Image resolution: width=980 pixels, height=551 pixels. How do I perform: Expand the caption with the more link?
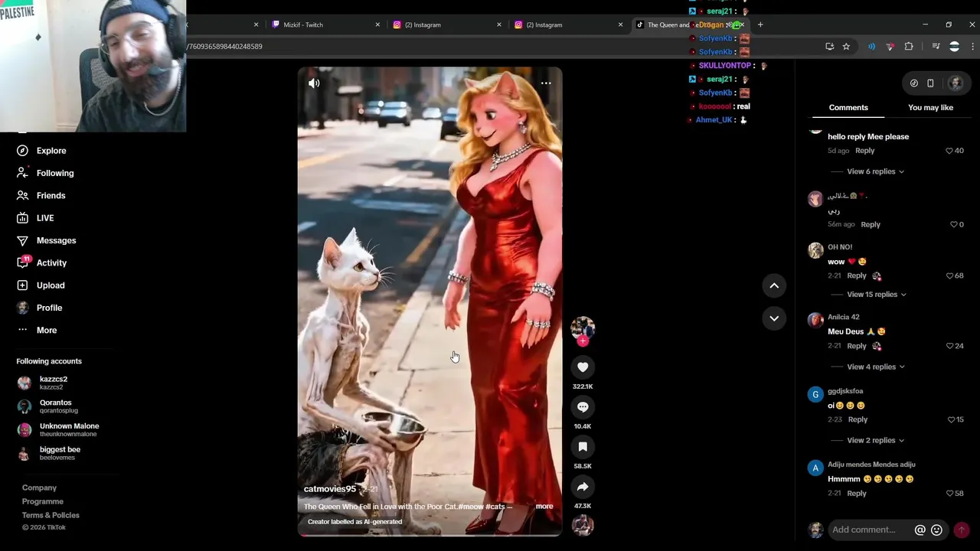[x=544, y=506]
